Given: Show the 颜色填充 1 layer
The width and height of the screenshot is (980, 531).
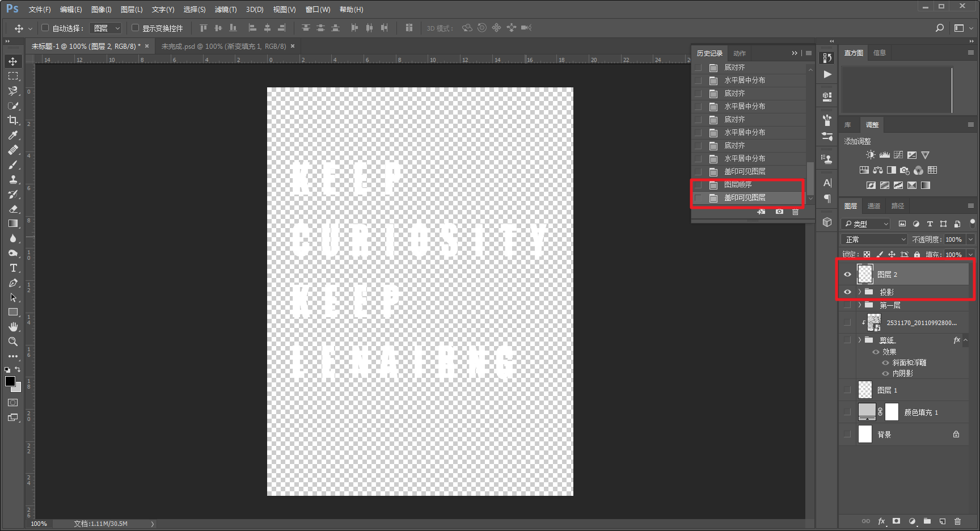Looking at the screenshot, I should click(x=847, y=412).
